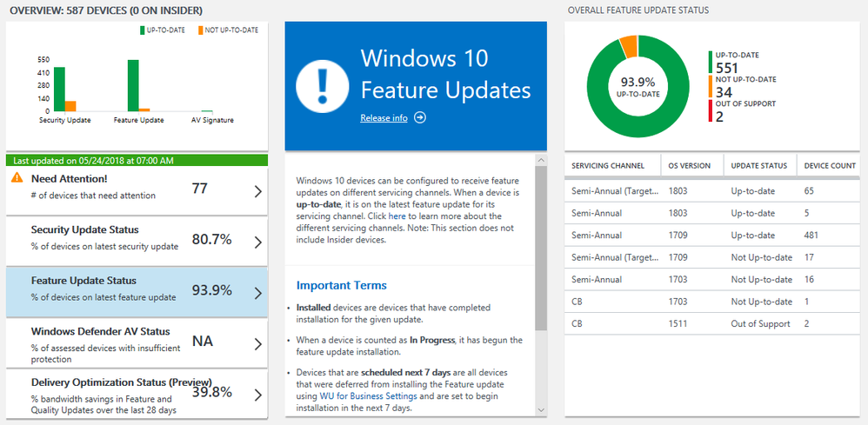Expand the Feature Update Status chevron
The image size is (868, 425).
click(x=258, y=293)
